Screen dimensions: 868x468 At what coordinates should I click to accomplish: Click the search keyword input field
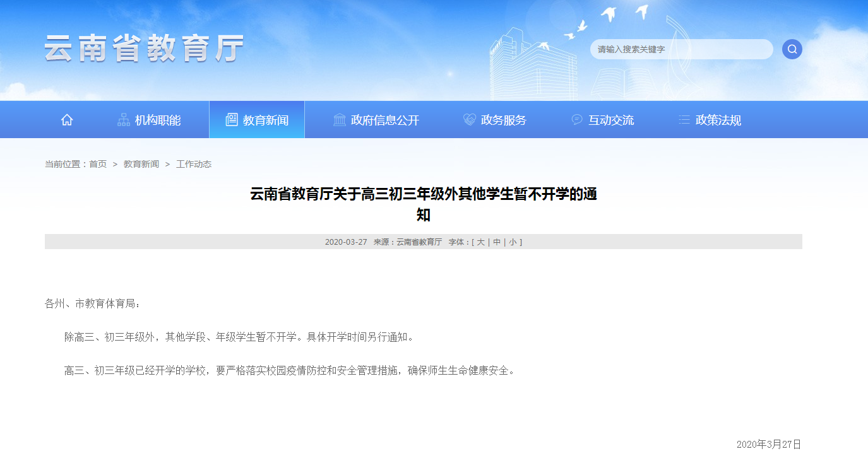tap(681, 49)
